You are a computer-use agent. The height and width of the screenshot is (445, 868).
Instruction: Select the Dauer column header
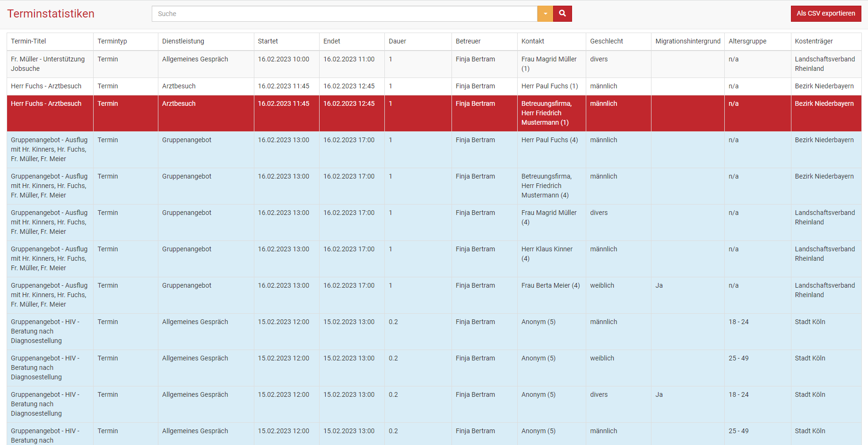[x=398, y=41]
